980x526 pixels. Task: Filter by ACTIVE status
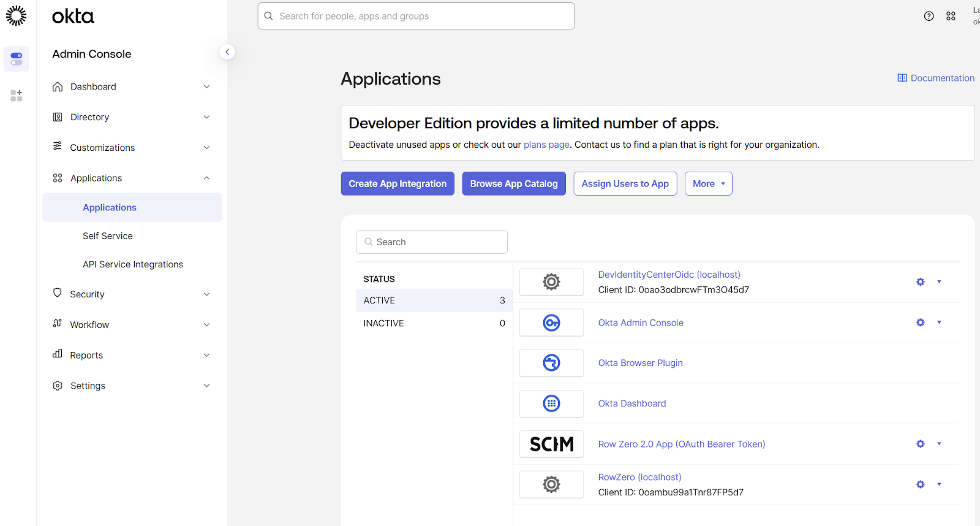pyautogui.click(x=434, y=300)
